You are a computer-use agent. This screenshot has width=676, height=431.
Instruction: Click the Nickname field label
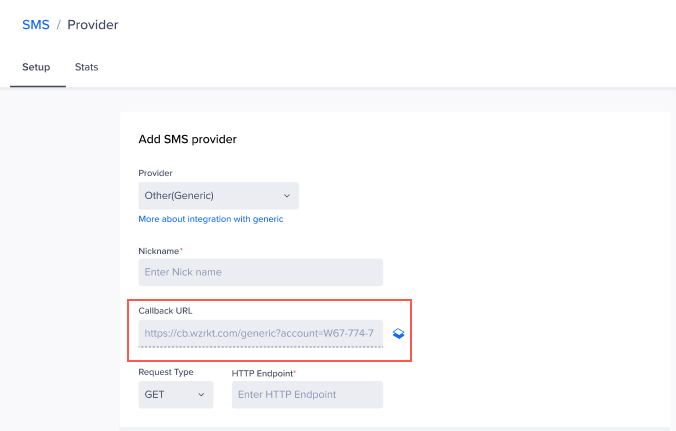pos(160,250)
